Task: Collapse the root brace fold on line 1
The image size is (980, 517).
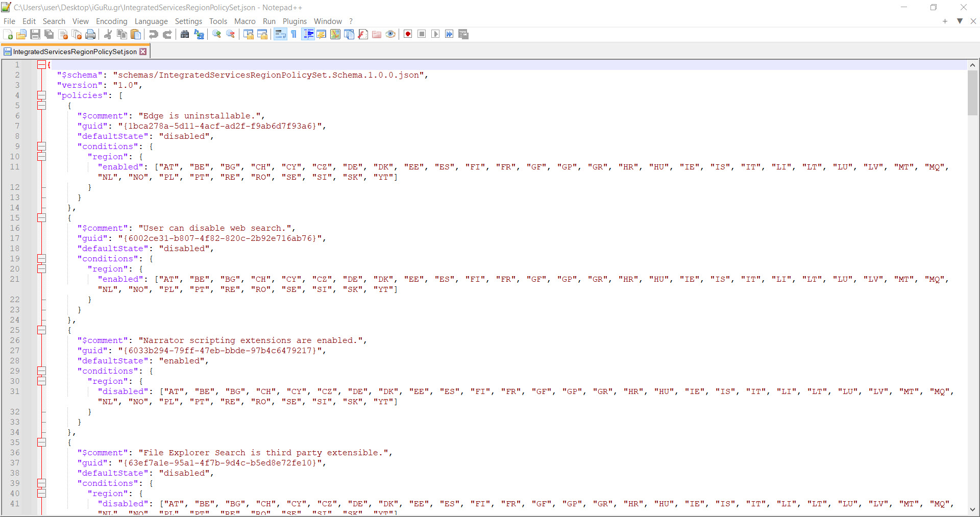Action: [x=41, y=65]
